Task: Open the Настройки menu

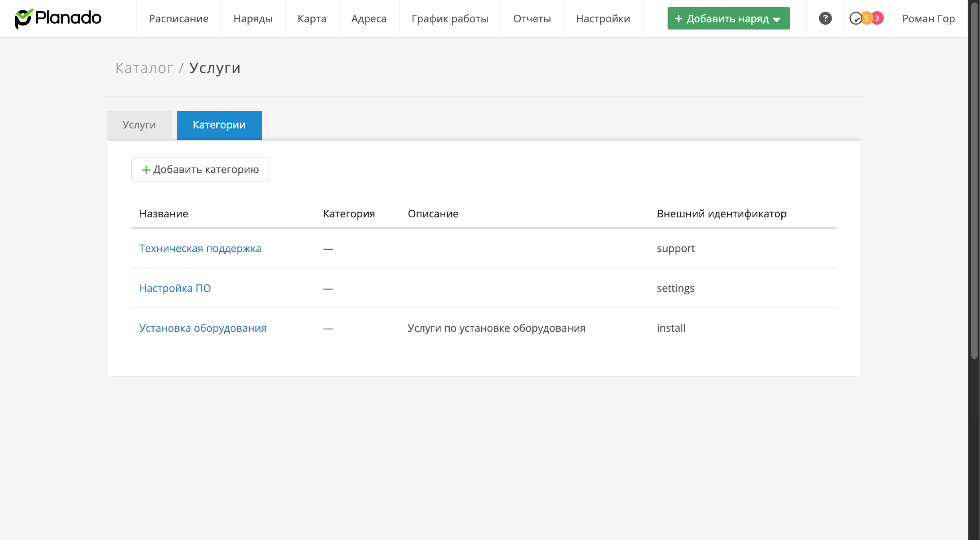Action: (x=603, y=18)
